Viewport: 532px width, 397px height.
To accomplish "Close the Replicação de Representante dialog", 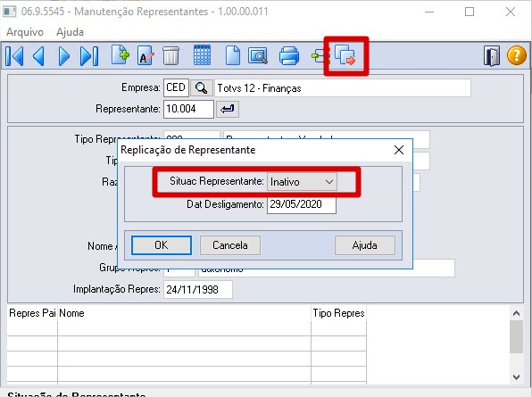I will (399, 150).
